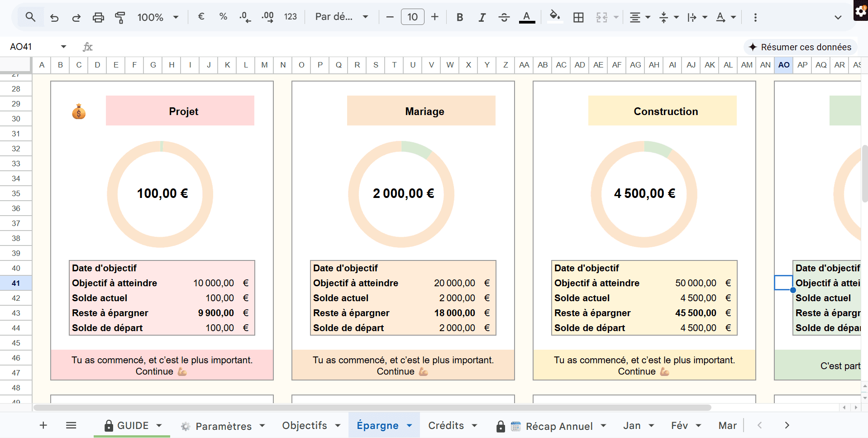The image size is (868, 438).
Task: Edit the font size field showing 10
Action: [x=412, y=17]
